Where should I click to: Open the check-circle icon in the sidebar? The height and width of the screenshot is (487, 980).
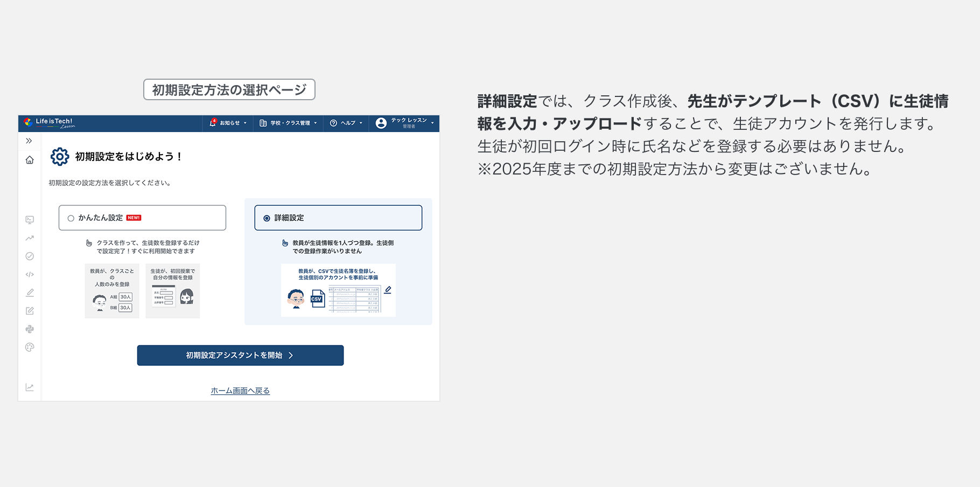click(29, 256)
